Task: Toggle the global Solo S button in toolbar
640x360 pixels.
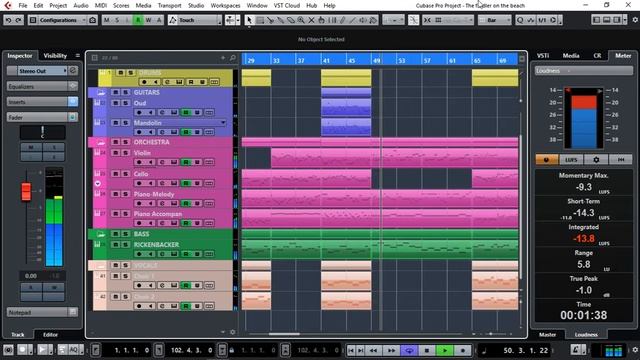Action: pyautogui.click(x=117, y=20)
